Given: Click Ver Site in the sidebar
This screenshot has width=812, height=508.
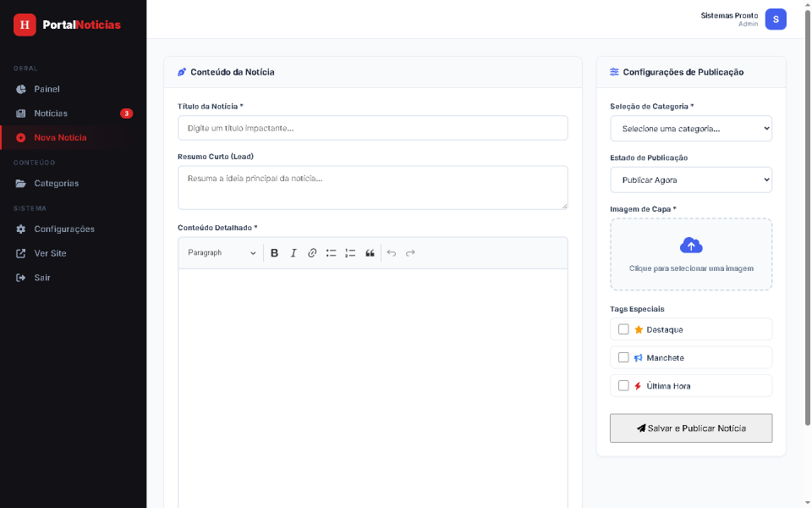Looking at the screenshot, I should point(73,253).
